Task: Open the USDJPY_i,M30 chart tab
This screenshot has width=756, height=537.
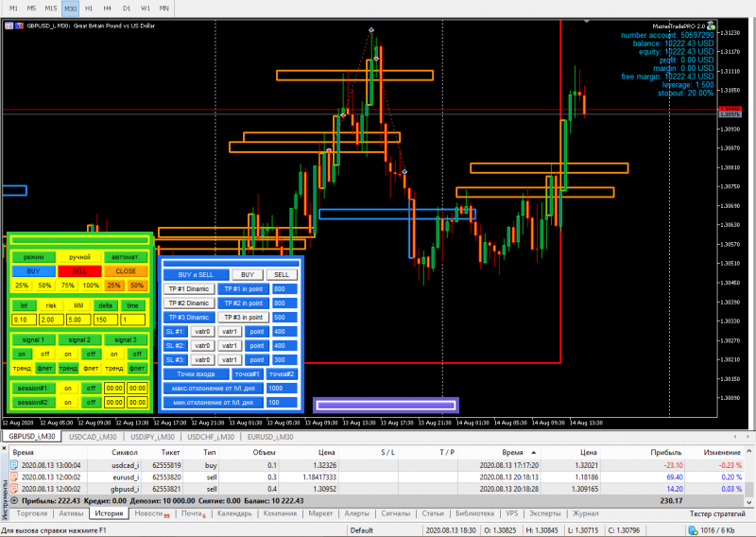Action: pos(152,437)
